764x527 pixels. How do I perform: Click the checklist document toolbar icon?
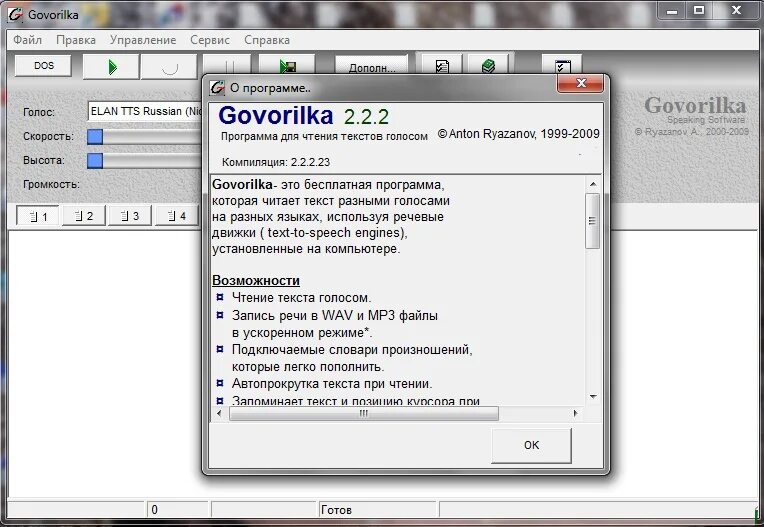442,65
